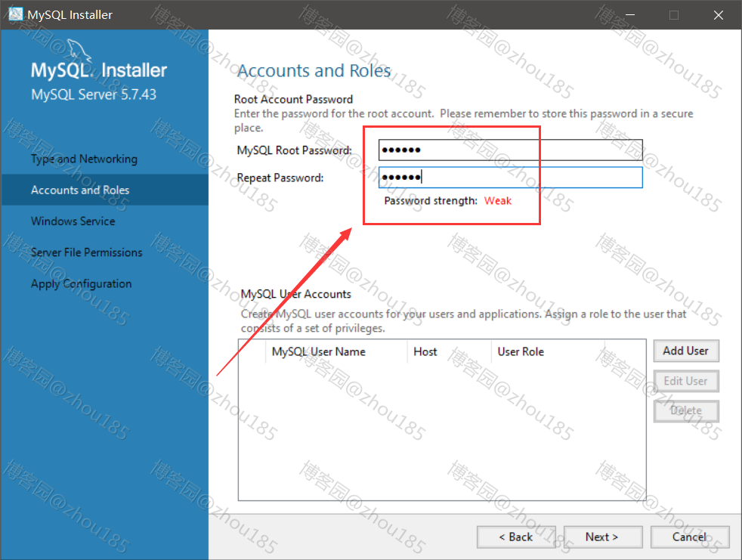The height and width of the screenshot is (560, 742).
Task: Click the Weak password strength label
Action: point(498,201)
